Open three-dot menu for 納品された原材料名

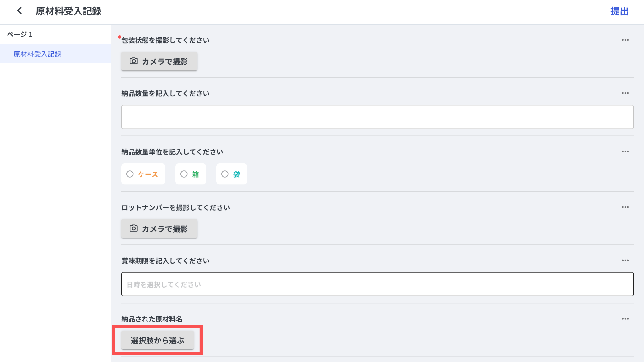(x=625, y=319)
